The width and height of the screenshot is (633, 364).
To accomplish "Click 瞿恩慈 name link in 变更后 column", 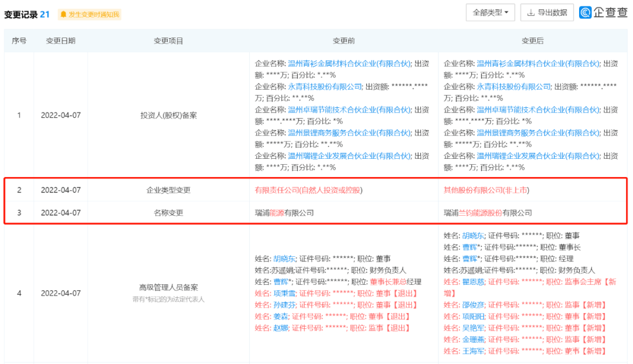I will 473,282.
